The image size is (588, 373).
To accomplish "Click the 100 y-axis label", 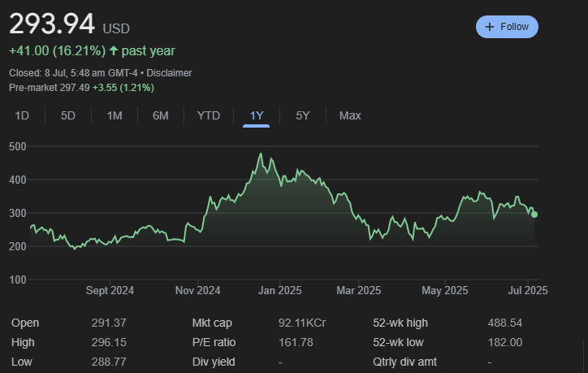I will (18, 280).
